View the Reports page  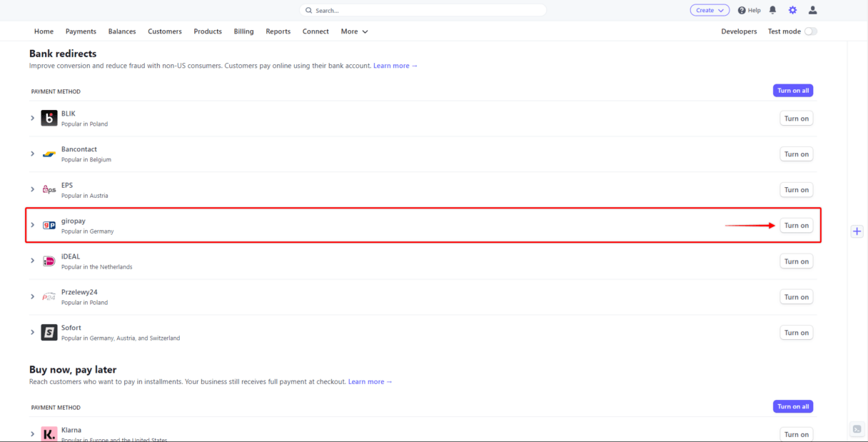click(x=278, y=31)
